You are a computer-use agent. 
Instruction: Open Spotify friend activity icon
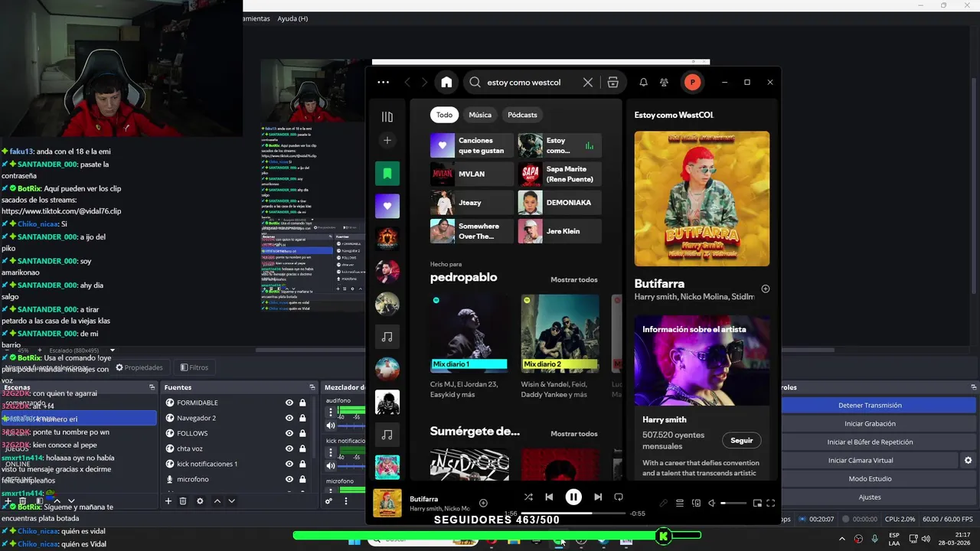click(664, 83)
